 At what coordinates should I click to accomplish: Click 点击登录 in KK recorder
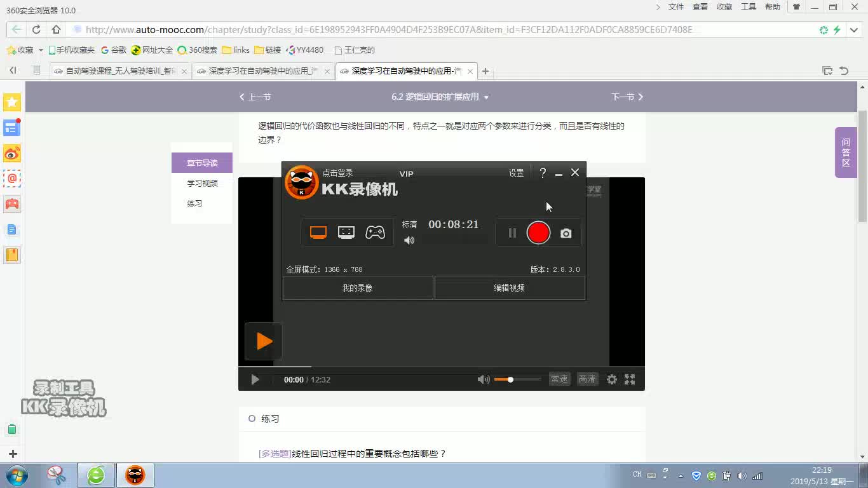[x=337, y=173]
